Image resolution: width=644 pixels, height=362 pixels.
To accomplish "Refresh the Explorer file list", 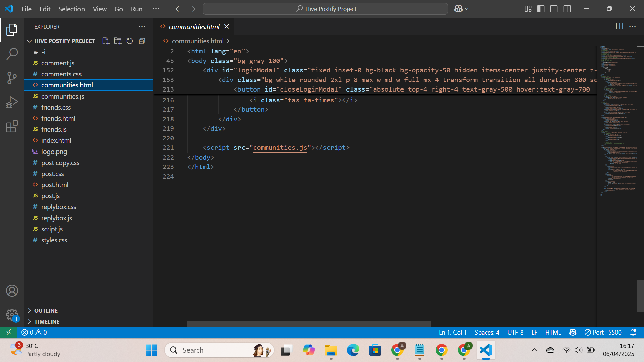I will [x=130, y=41].
